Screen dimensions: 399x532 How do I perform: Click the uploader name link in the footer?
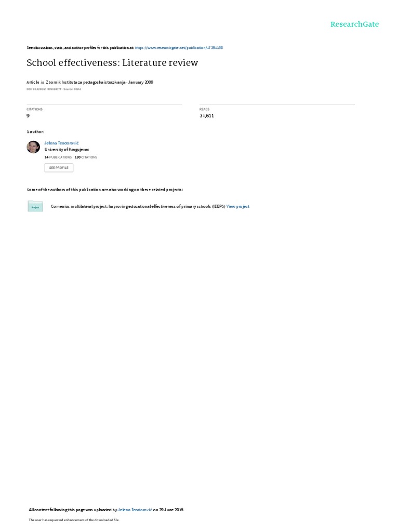pyautogui.click(x=135, y=510)
